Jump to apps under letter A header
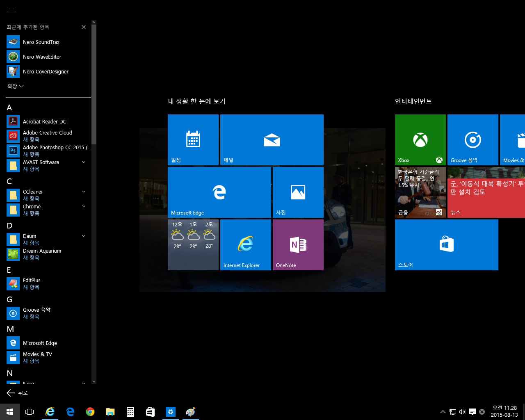Screen dimensions: 525x420 [9, 108]
